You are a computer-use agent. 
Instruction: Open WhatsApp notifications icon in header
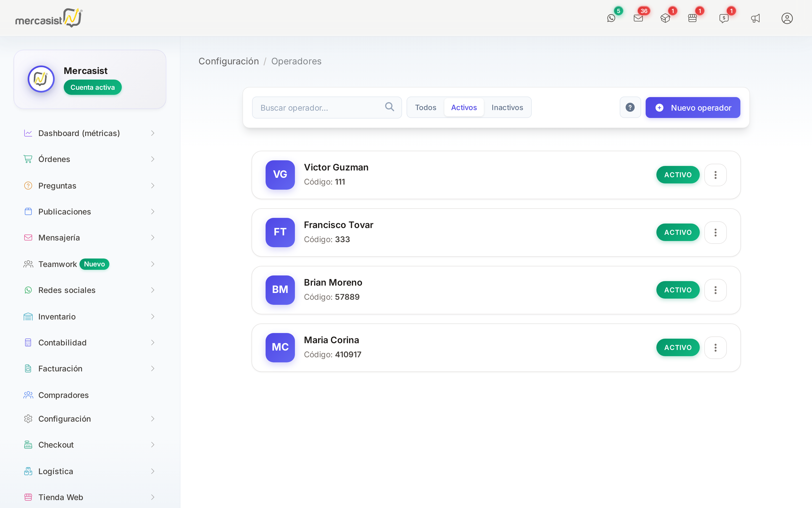click(x=611, y=18)
